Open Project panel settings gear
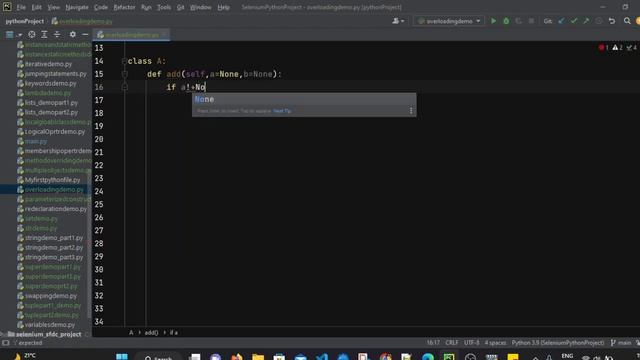 [73, 35]
